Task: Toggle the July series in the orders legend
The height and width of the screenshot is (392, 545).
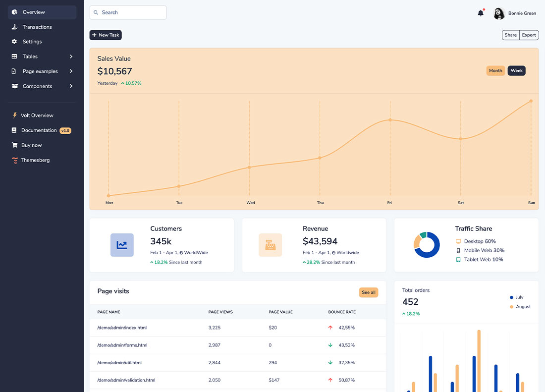Action: point(517,297)
